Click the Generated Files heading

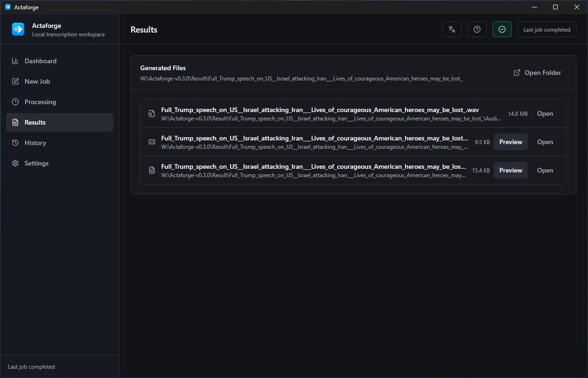[x=163, y=68]
